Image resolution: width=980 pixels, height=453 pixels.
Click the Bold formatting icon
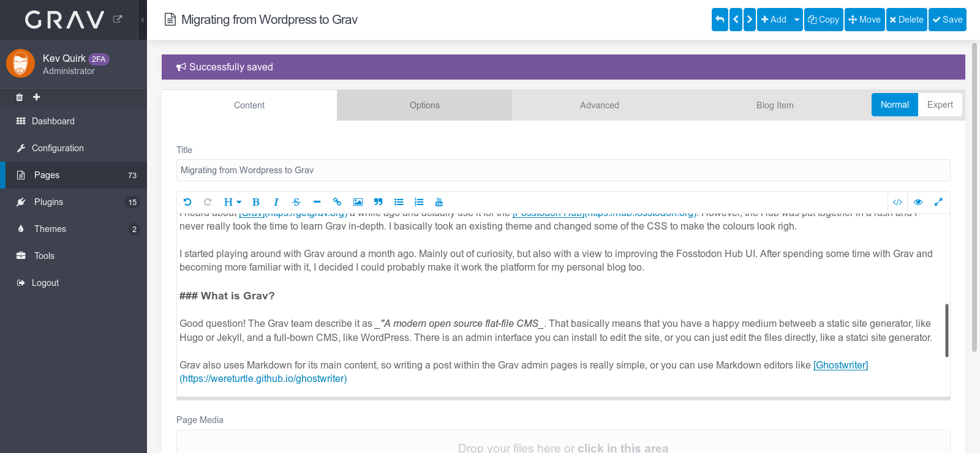click(x=256, y=202)
